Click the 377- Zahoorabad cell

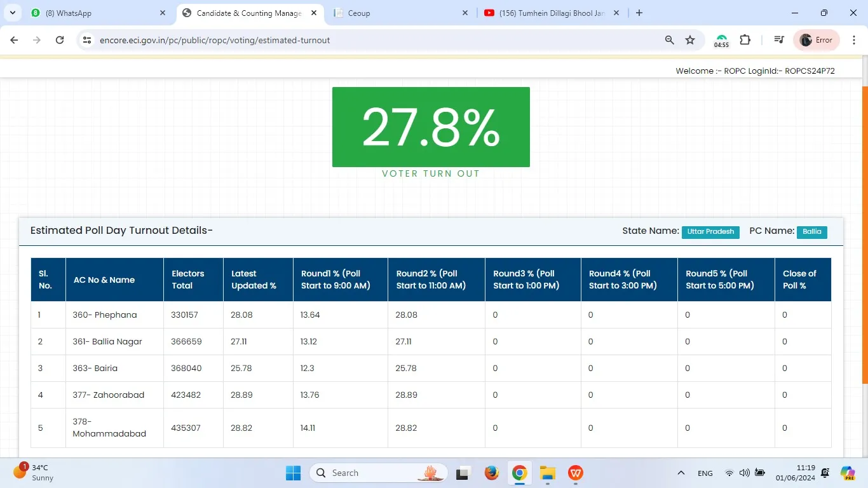[x=114, y=395]
